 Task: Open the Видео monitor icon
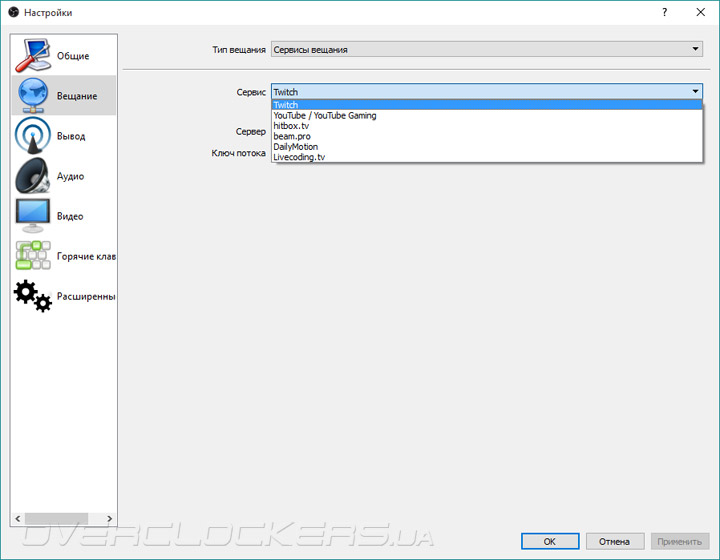[33, 216]
